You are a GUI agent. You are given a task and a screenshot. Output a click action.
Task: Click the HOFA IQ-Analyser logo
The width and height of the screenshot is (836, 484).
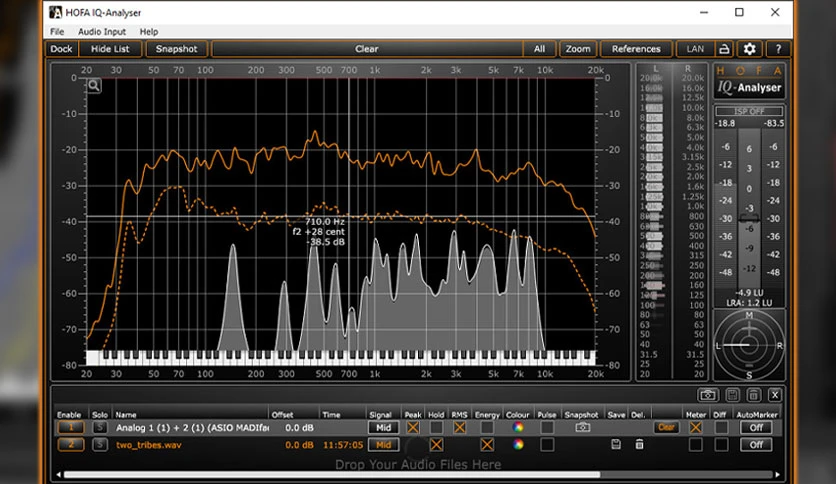(x=749, y=81)
